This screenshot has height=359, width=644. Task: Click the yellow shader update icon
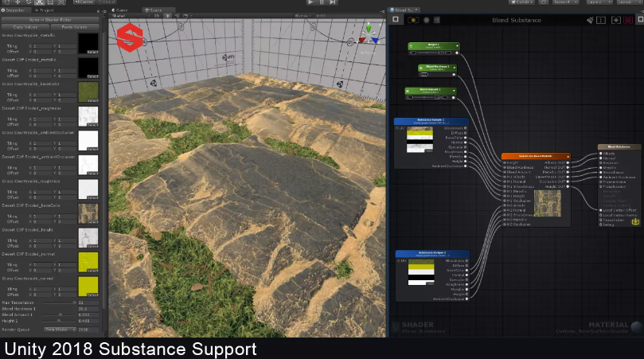pos(413,20)
